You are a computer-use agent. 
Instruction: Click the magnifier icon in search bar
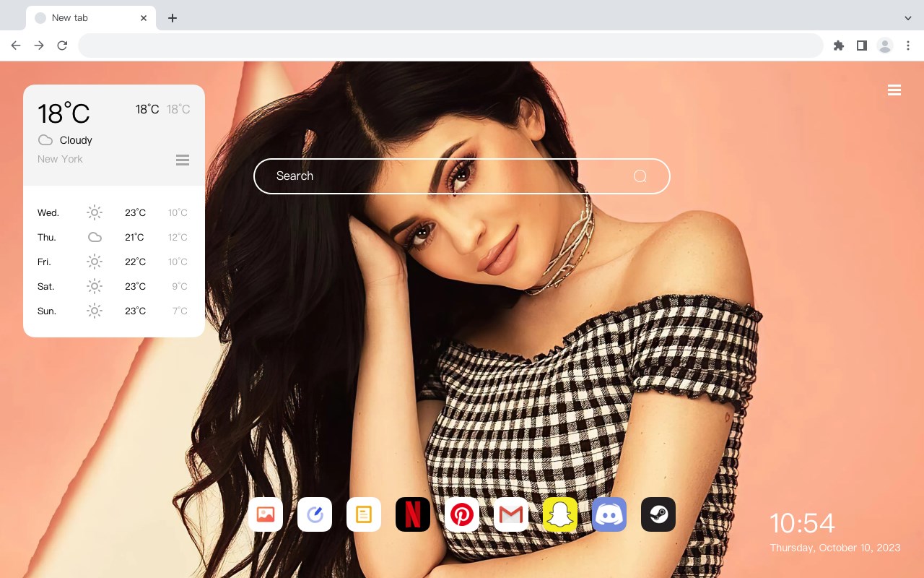tap(640, 176)
